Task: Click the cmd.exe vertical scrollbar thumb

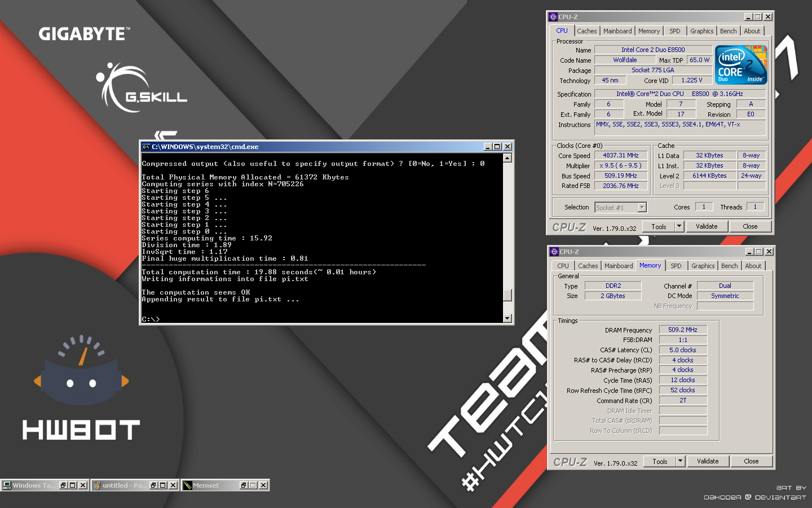Action: point(507,295)
